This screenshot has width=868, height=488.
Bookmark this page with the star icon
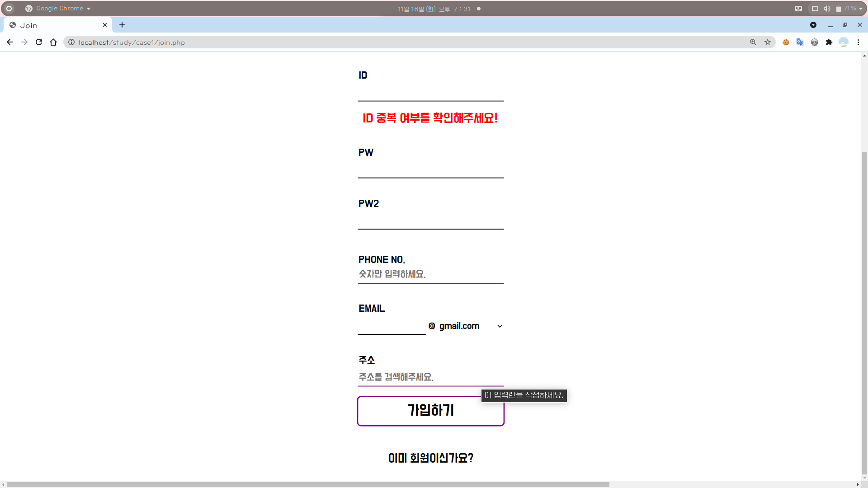pos(768,42)
